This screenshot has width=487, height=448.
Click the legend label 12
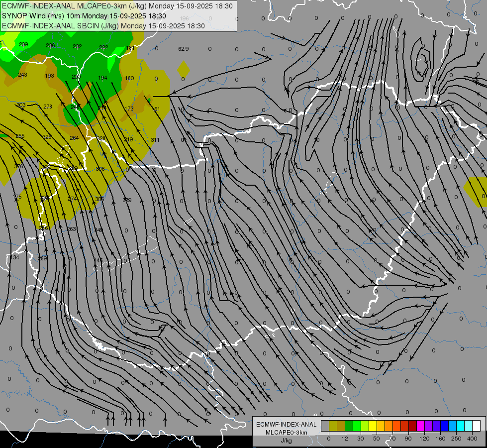(x=345, y=439)
